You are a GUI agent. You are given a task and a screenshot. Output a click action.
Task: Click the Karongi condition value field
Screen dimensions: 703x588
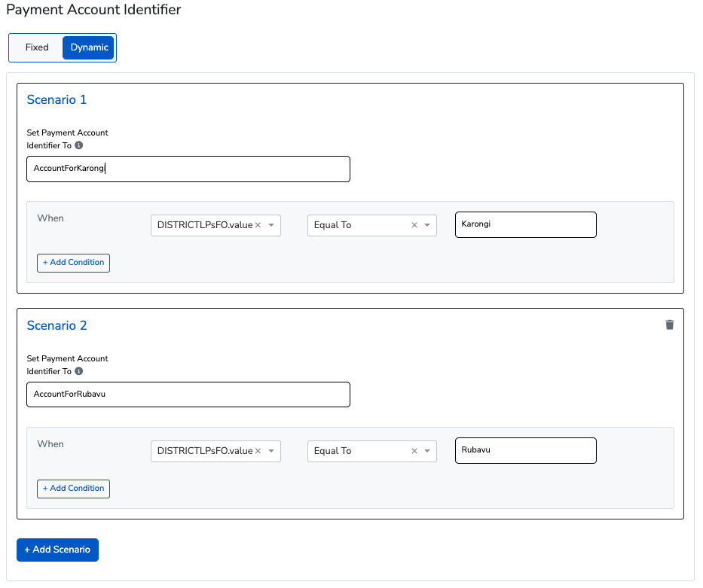tap(525, 224)
